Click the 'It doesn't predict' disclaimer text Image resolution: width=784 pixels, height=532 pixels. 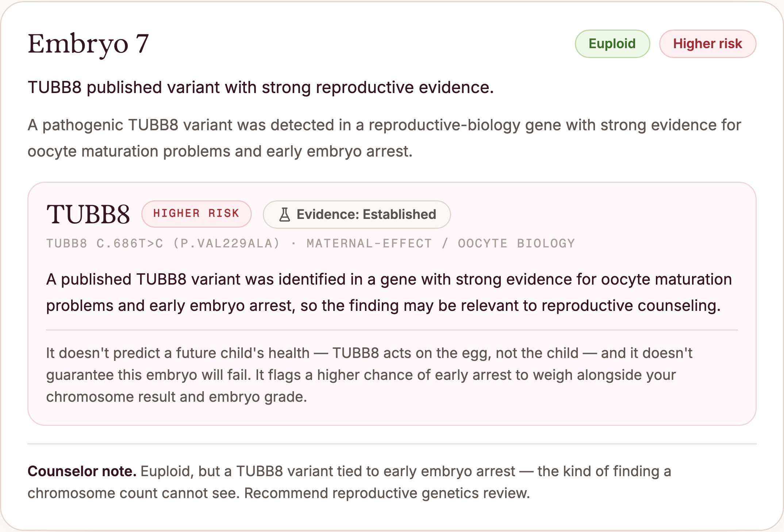[x=369, y=375]
